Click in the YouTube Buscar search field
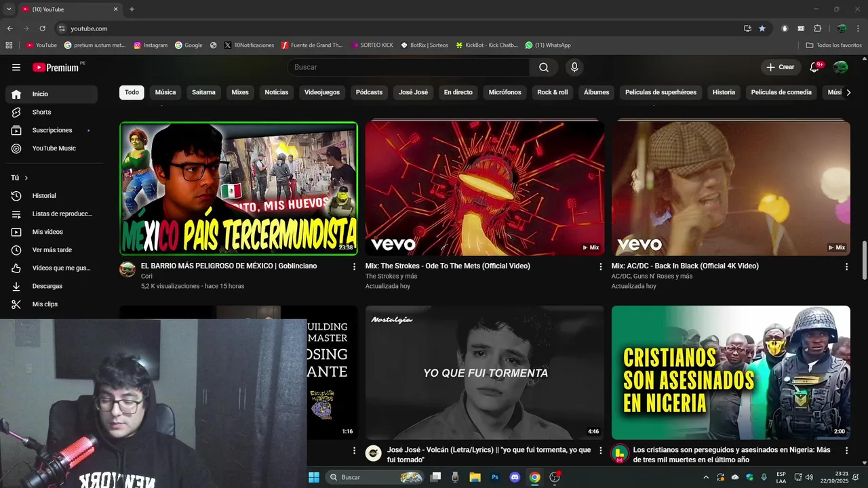The width and height of the screenshot is (868, 488). click(409, 67)
